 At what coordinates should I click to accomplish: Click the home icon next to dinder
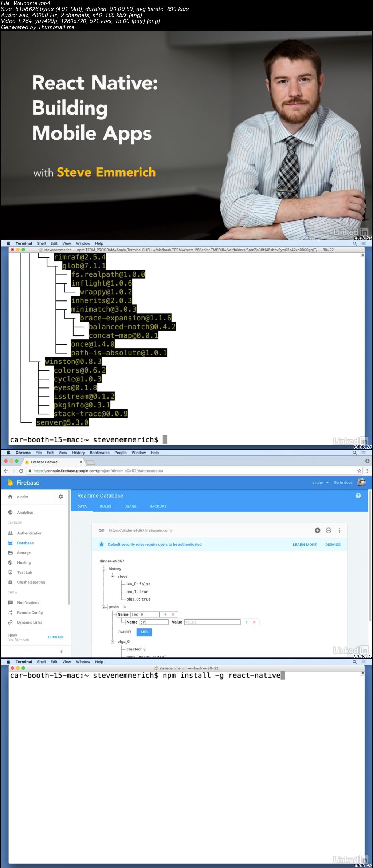pyautogui.click(x=10, y=497)
